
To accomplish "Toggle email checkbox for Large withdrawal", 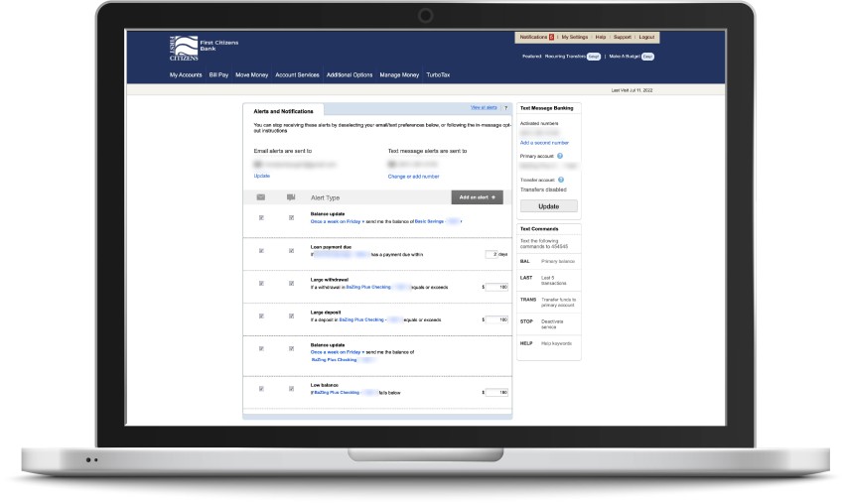I will [261, 284].
